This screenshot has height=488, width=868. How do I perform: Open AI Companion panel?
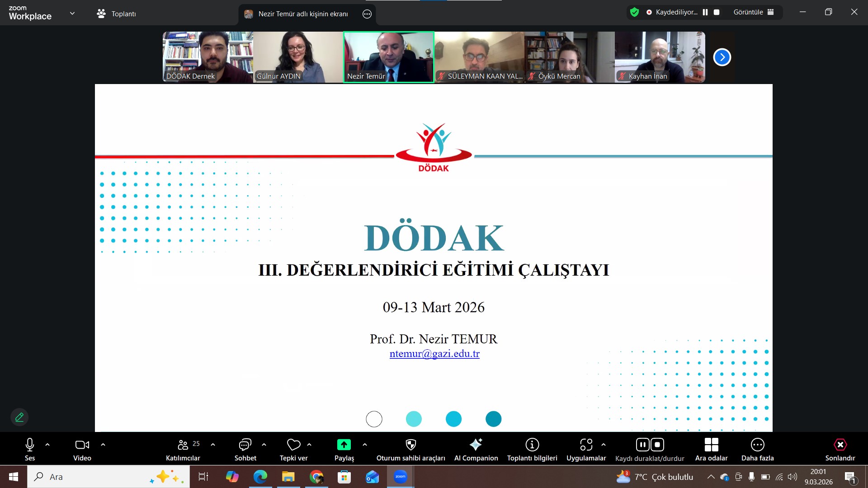476,445
